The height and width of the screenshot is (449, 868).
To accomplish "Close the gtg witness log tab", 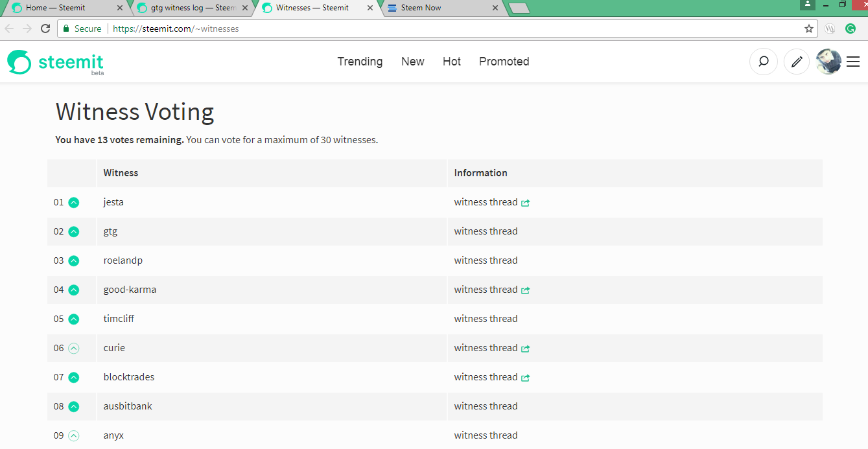I will (x=246, y=8).
